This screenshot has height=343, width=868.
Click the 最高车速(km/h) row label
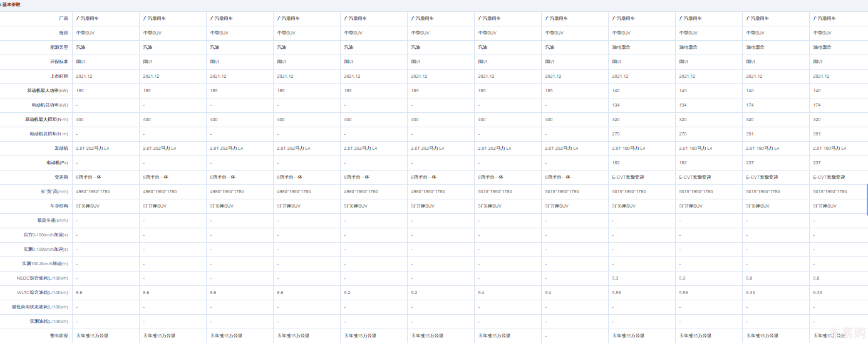click(53, 221)
